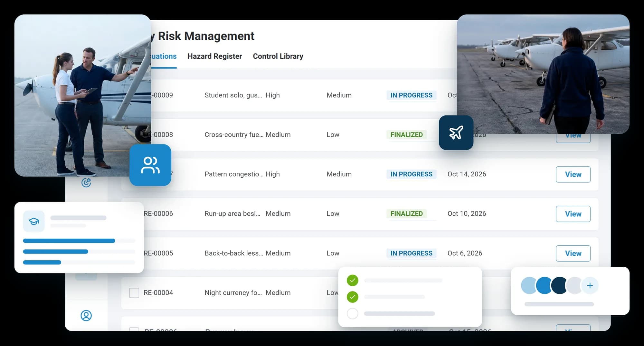644x346 pixels.
Task: Click Medium residual value on Pattern congestion row
Action: (x=339, y=174)
